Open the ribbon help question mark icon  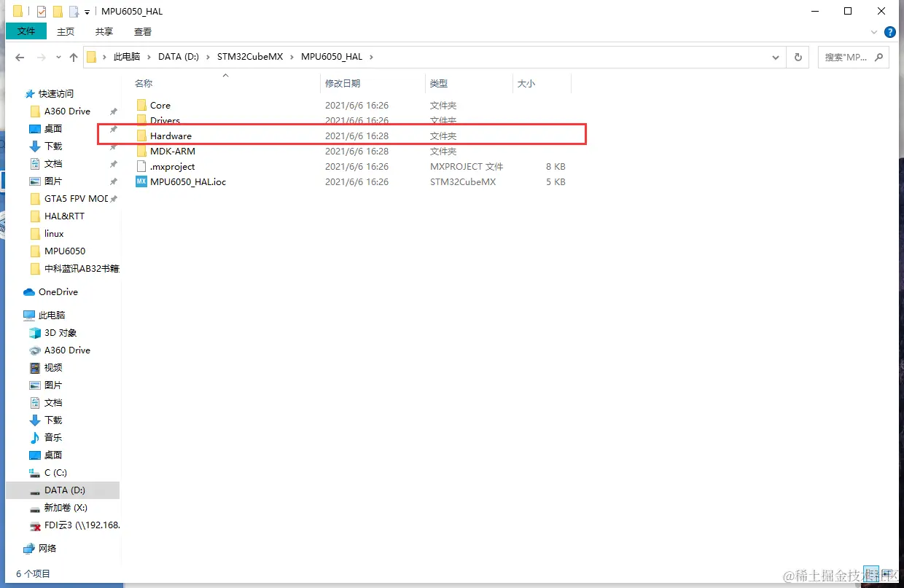point(890,32)
